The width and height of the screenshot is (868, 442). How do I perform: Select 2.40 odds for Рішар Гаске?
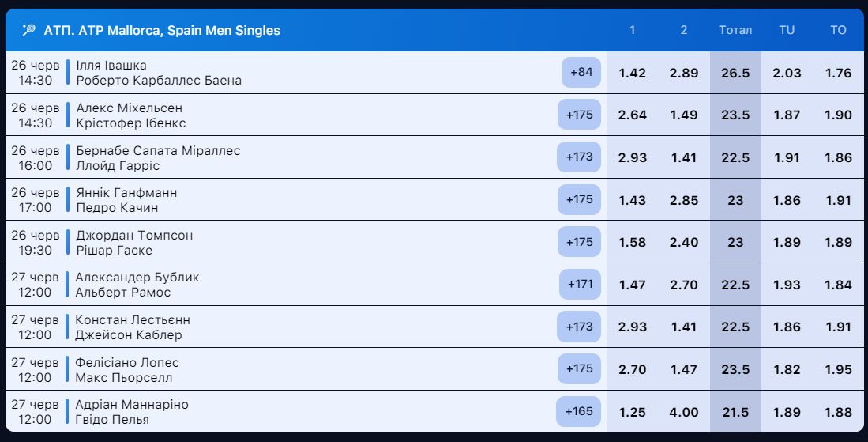[x=683, y=243]
